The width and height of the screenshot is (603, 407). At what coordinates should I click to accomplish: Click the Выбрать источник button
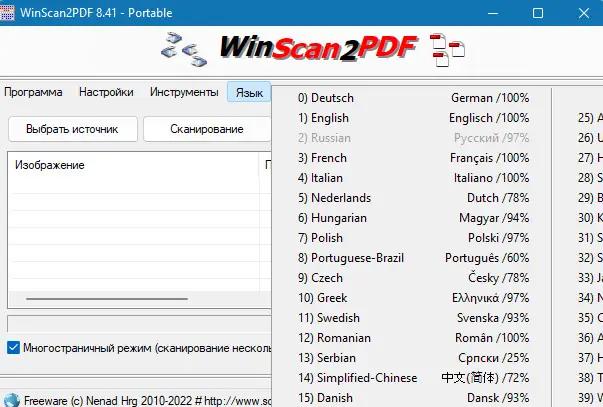73,129
